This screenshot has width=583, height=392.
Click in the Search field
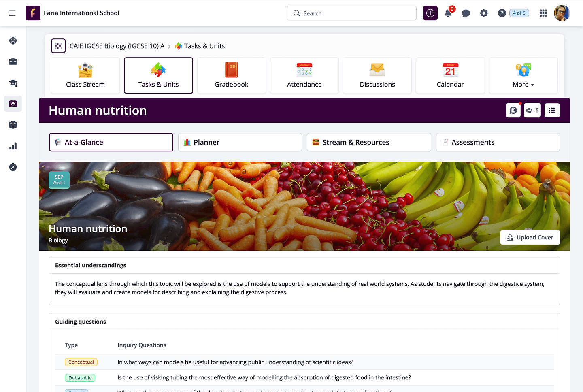(352, 13)
